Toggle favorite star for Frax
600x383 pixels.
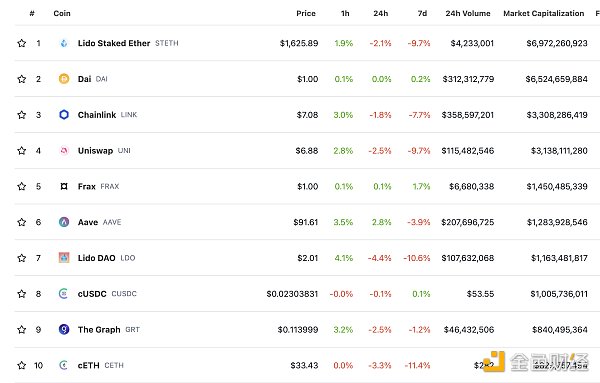[22, 186]
